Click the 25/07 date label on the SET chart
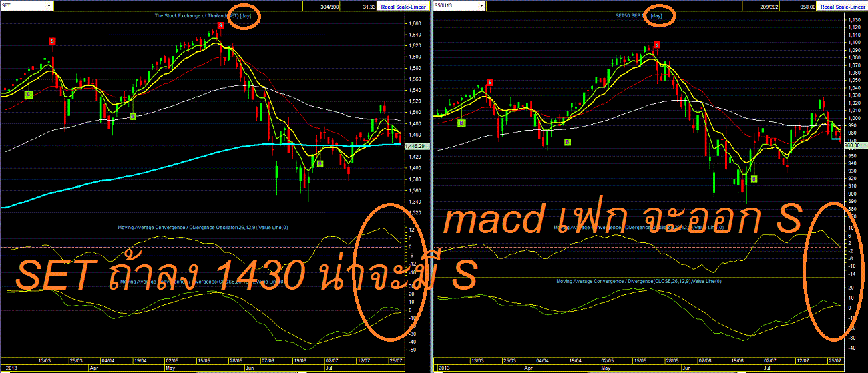This screenshot has width=868, height=373. click(395, 360)
